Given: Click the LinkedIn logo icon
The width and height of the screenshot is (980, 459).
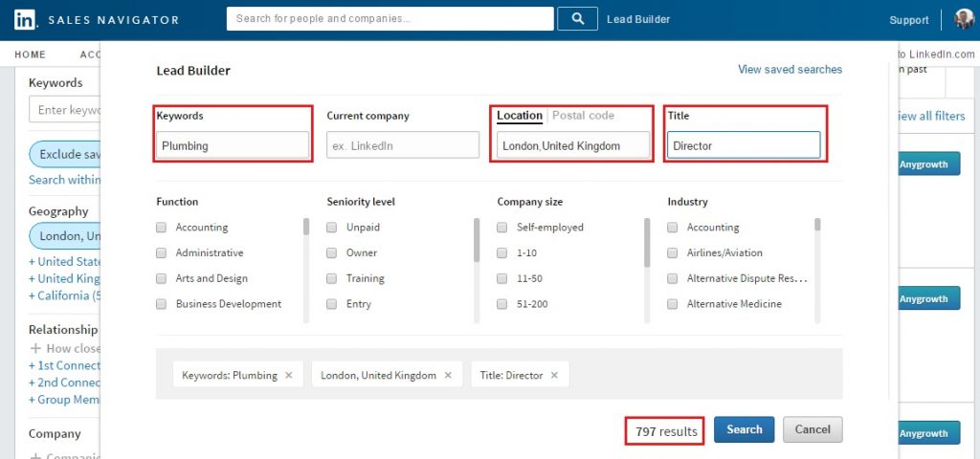Looking at the screenshot, I should [24, 19].
